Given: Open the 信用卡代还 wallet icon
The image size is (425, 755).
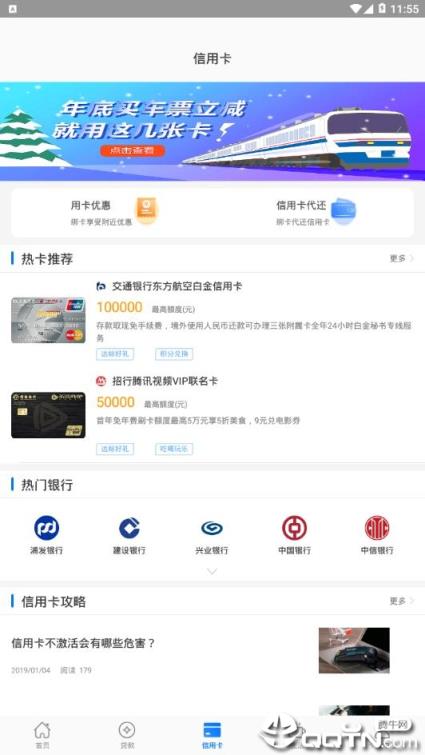Looking at the screenshot, I should (x=344, y=210).
